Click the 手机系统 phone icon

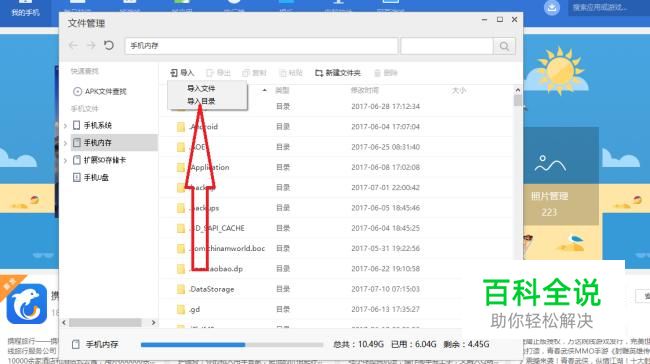tap(76, 125)
